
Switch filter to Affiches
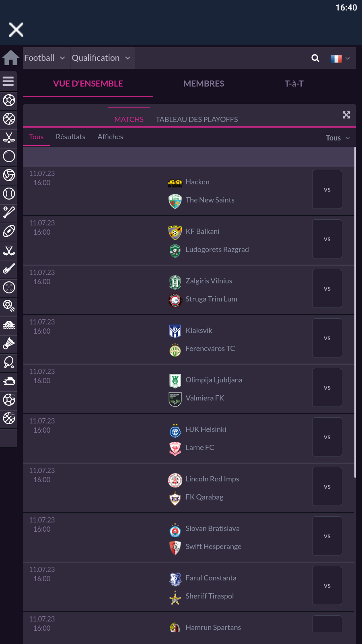point(110,137)
